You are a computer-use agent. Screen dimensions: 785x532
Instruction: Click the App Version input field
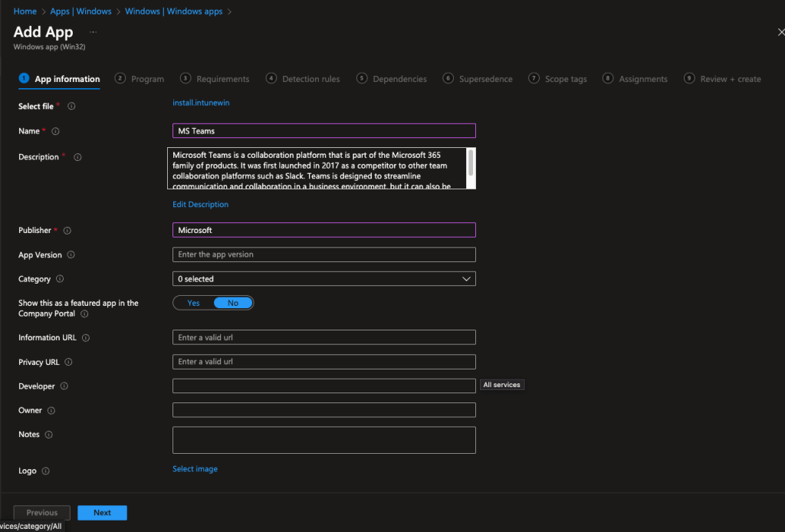tap(324, 255)
